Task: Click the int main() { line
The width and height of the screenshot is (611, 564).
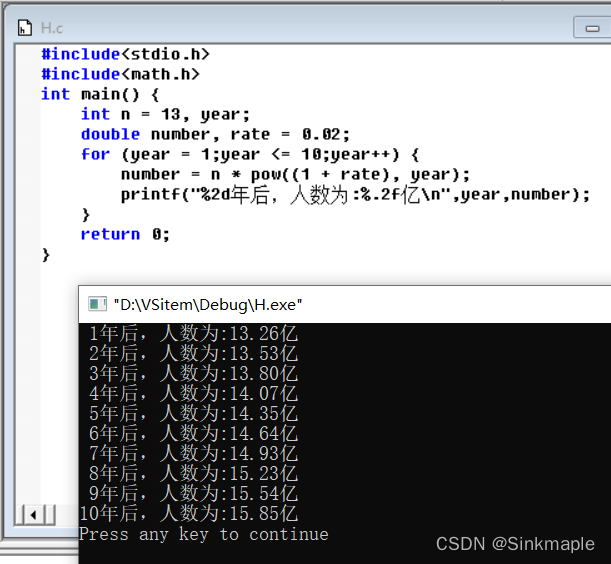Action: click(x=100, y=94)
